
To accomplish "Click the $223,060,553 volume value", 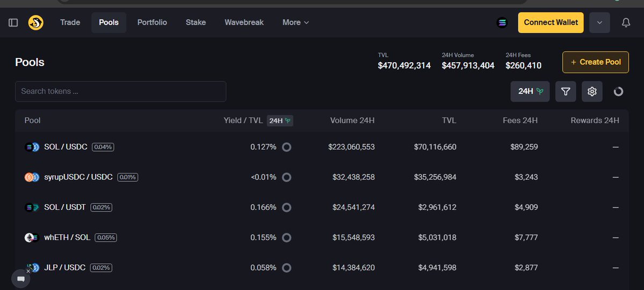I will pyautogui.click(x=352, y=147).
